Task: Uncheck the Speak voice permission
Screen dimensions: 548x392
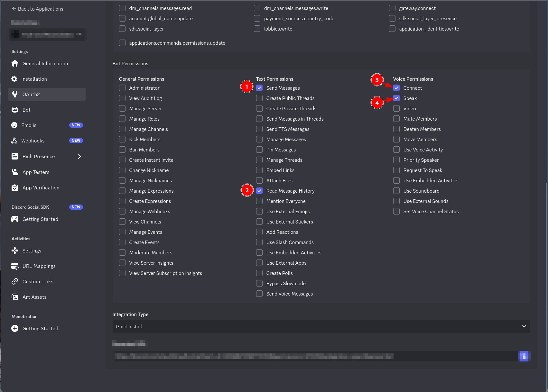Action: [396, 98]
